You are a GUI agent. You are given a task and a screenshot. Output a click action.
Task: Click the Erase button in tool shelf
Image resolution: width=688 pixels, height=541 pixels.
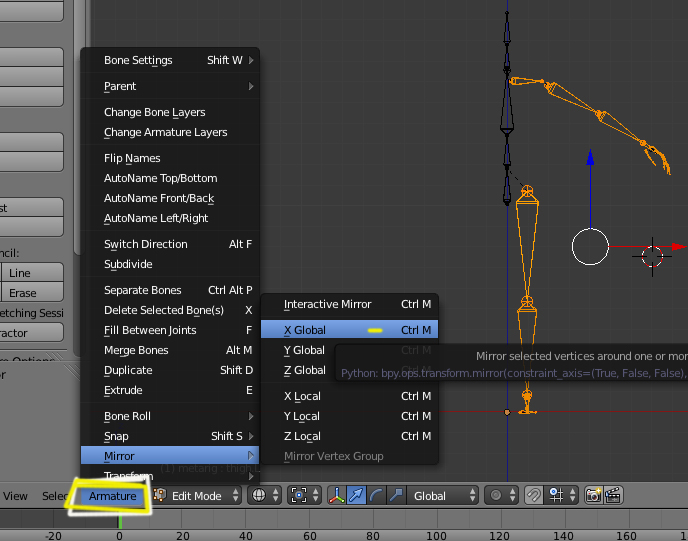(32, 293)
